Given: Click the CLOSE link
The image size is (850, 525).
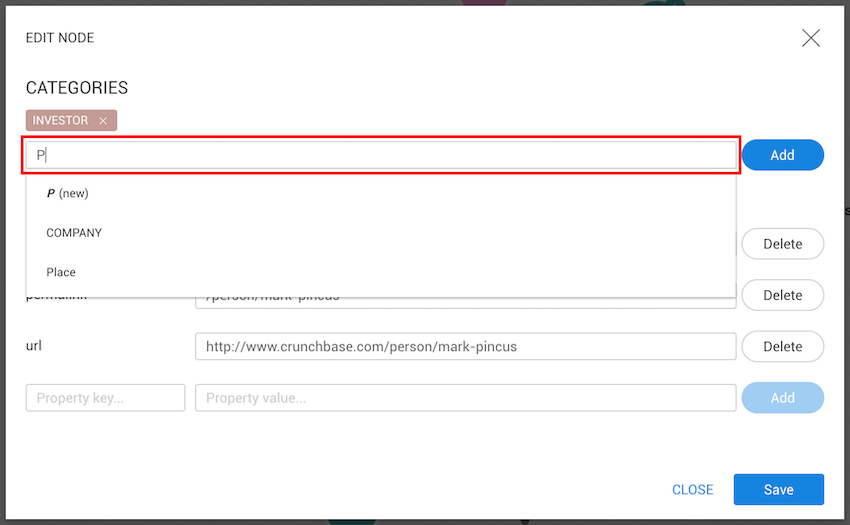Looking at the screenshot, I should [x=692, y=490].
